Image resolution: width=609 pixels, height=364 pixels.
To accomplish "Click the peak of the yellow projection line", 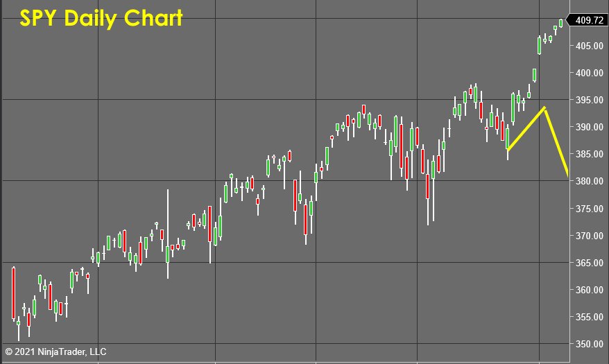I will [544, 108].
